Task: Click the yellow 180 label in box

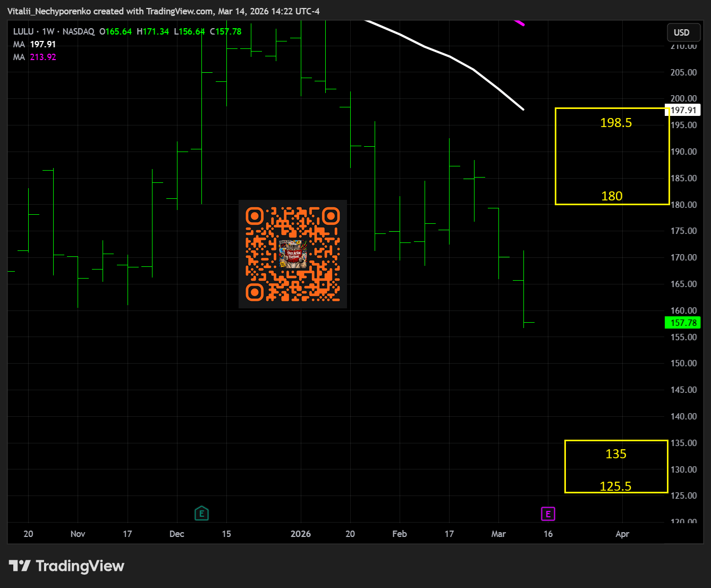Action: point(612,196)
